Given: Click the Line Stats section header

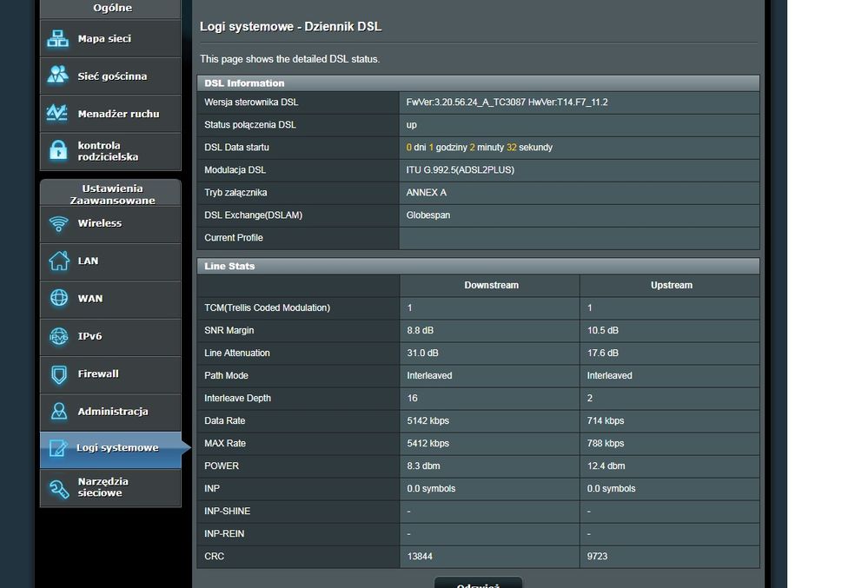Looking at the screenshot, I should tap(229, 266).
